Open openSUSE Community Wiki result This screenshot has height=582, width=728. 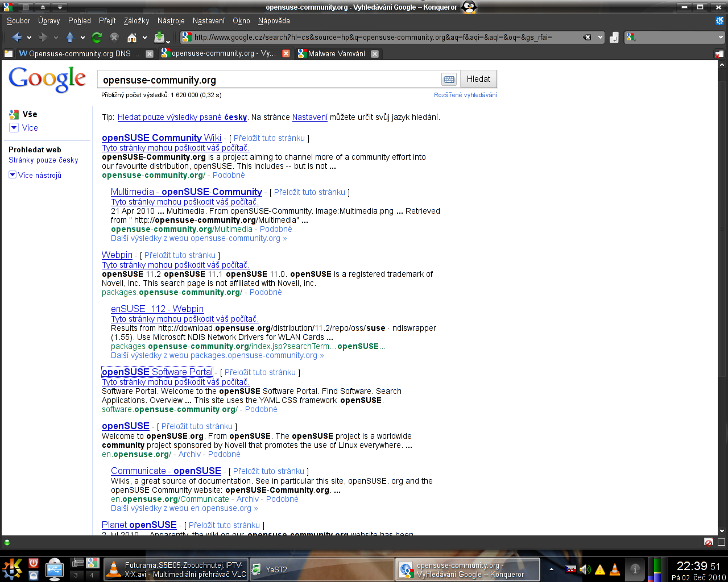pos(162,138)
